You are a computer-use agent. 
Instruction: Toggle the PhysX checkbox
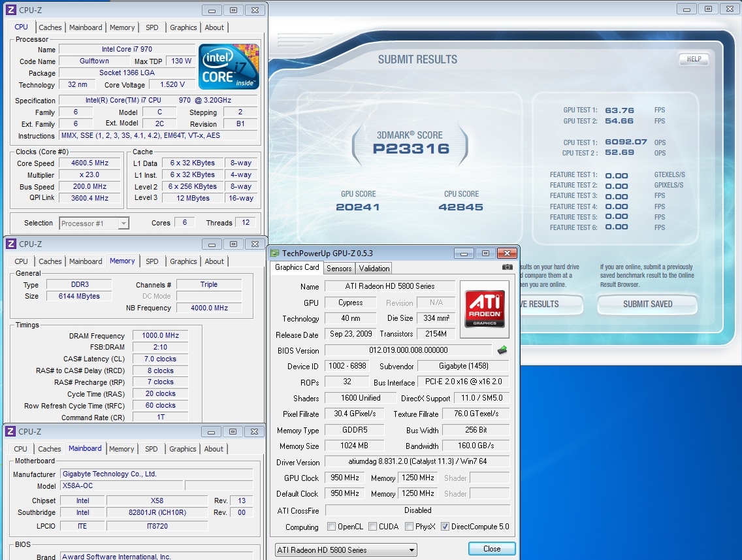[x=409, y=527]
